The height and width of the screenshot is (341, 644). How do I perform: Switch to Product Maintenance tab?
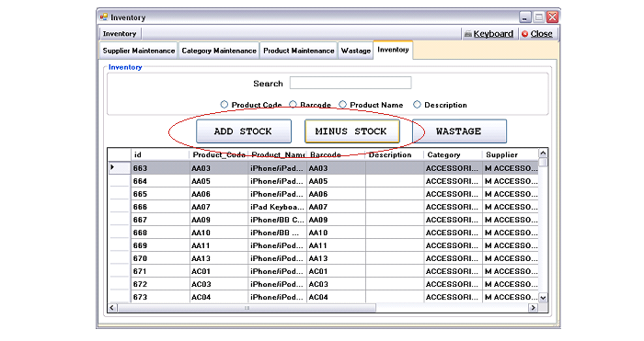click(x=299, y=51)
